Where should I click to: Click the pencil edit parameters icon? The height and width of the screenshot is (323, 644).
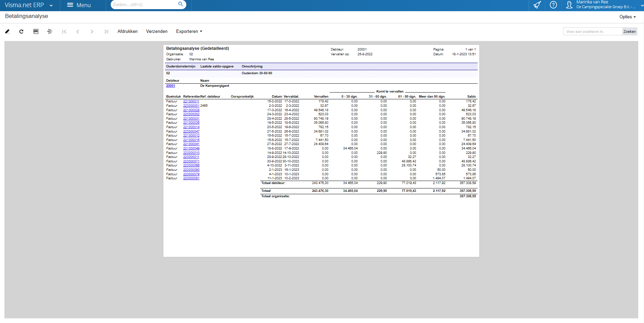[x=7, y=32]
